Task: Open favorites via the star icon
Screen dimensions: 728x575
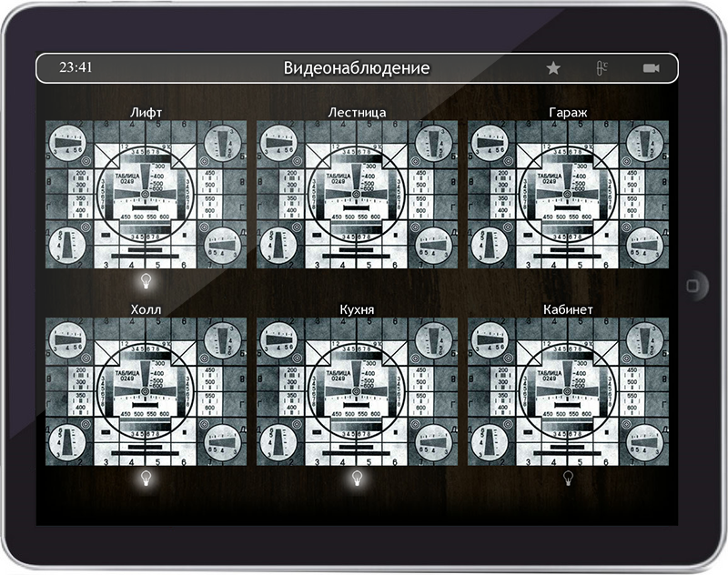Action: [553, 68]
